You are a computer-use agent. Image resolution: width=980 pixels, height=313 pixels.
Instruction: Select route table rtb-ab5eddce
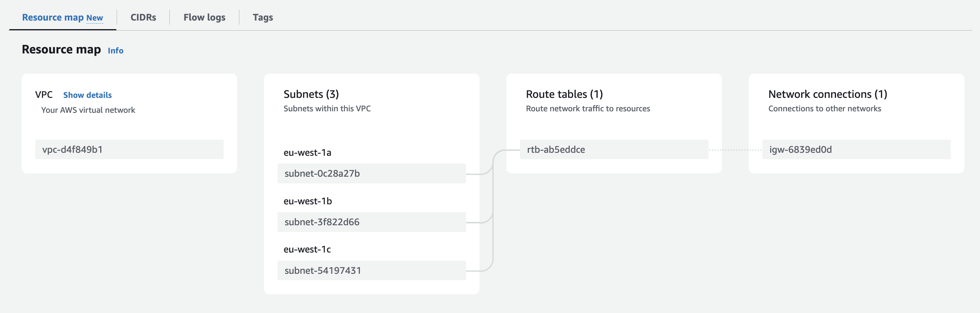(614, 149)
